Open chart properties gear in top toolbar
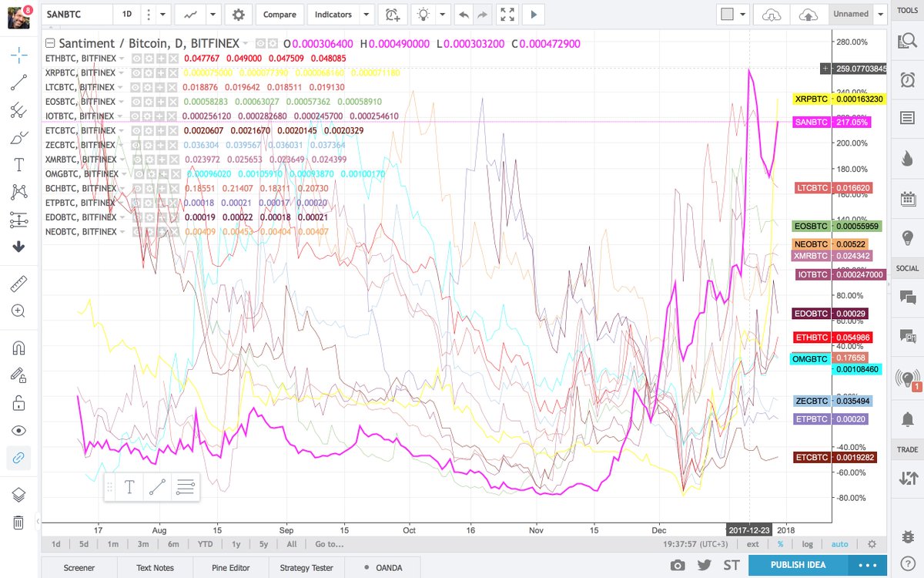This screenshot has width=924, height=578. 239,14
